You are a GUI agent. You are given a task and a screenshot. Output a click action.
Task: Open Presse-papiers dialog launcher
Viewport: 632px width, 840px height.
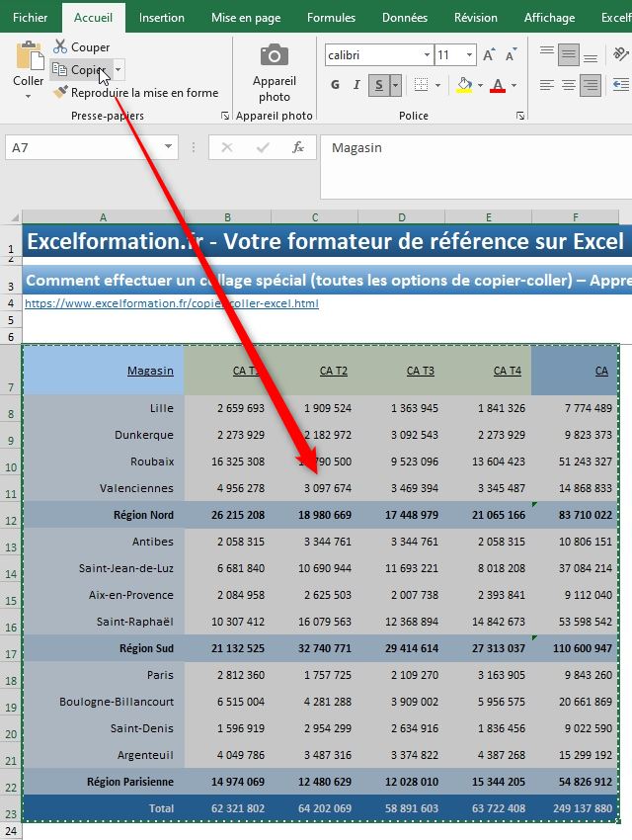[x=225, y=116]
